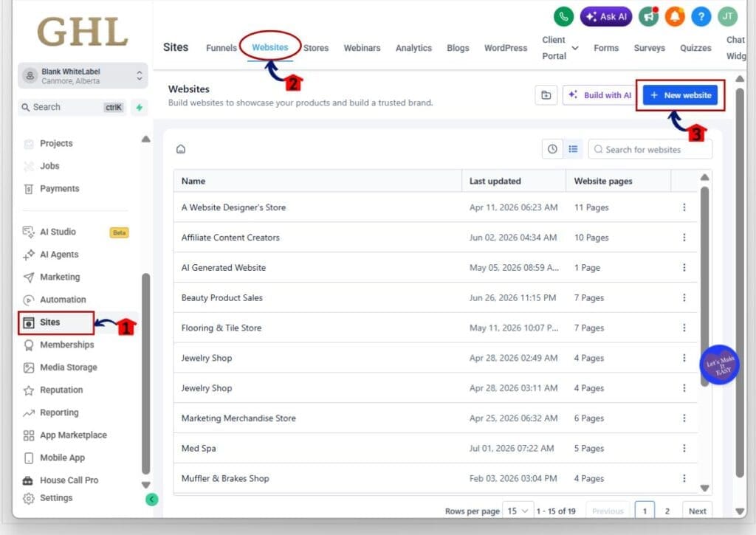
Task: Open the Sites sidebar item
Action: pyautogui.click(x=56, y=322)
